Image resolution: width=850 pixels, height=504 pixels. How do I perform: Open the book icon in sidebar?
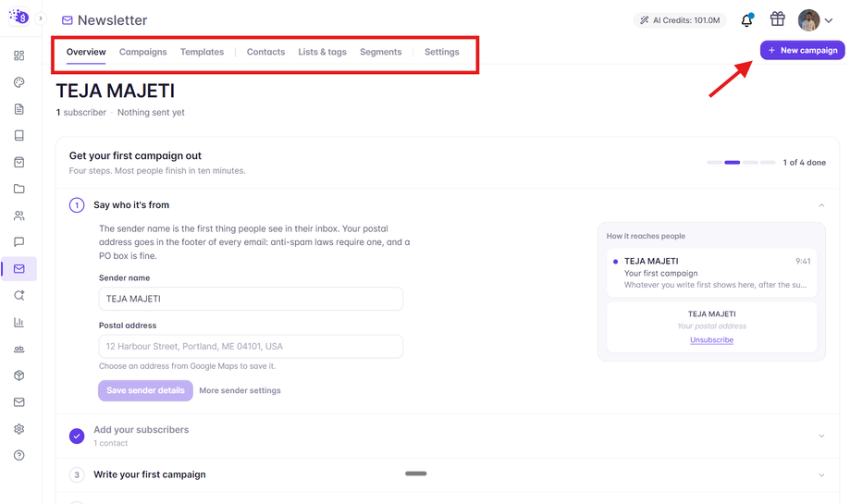[19, 136]
